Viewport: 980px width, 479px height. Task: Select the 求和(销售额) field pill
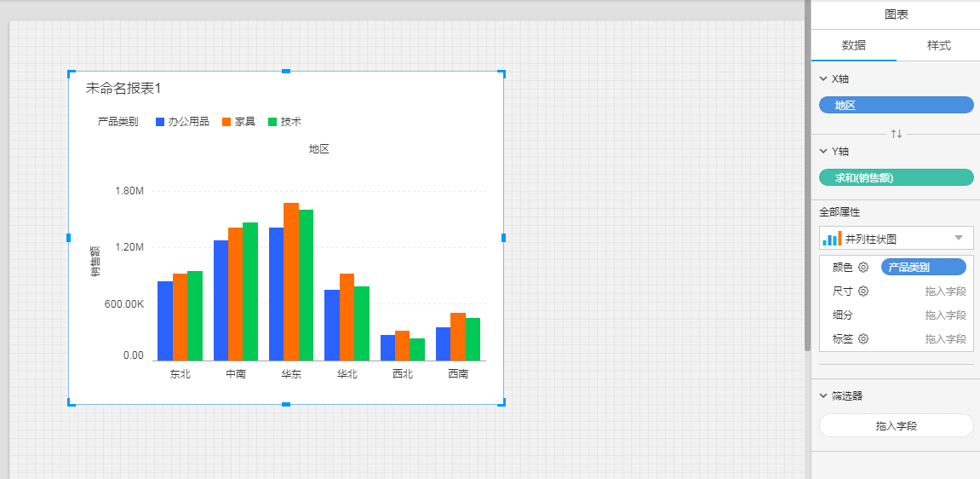click(897, 177)
